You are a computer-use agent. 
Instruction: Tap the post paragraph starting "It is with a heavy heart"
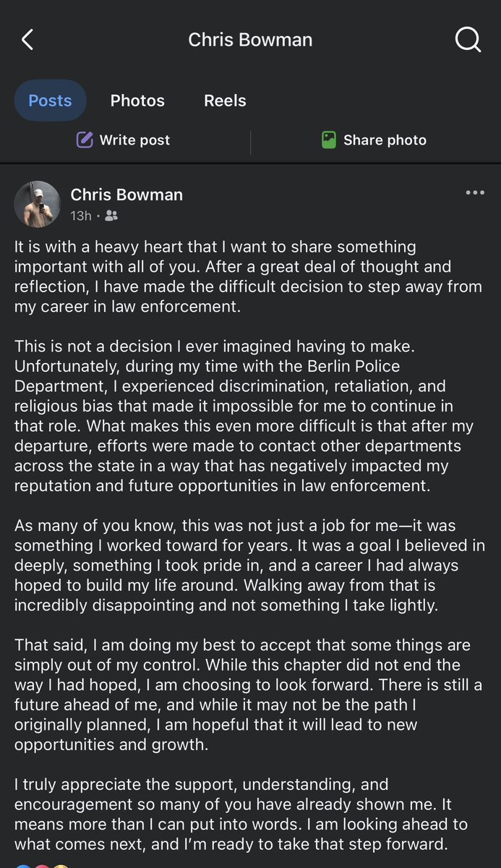(x=248, y=277)
